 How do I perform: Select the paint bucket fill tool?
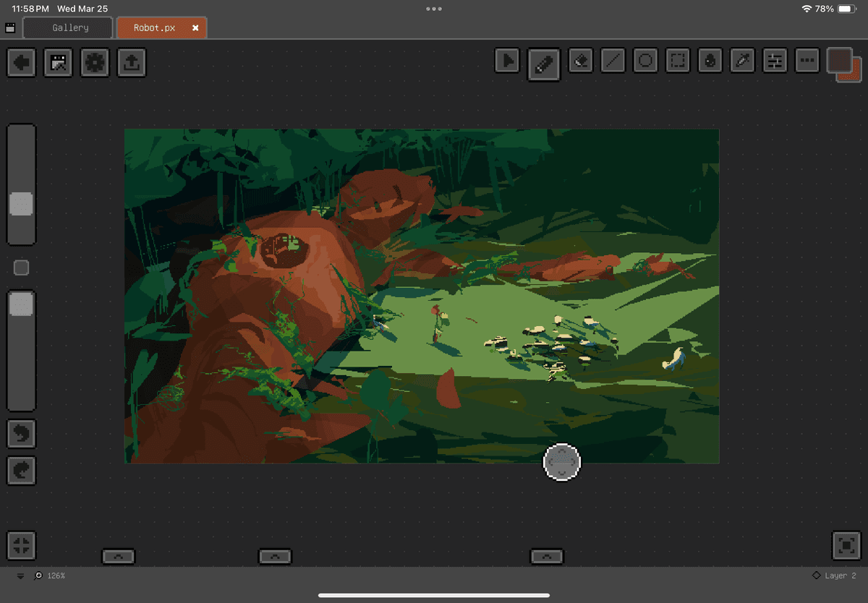pos(710,61)
